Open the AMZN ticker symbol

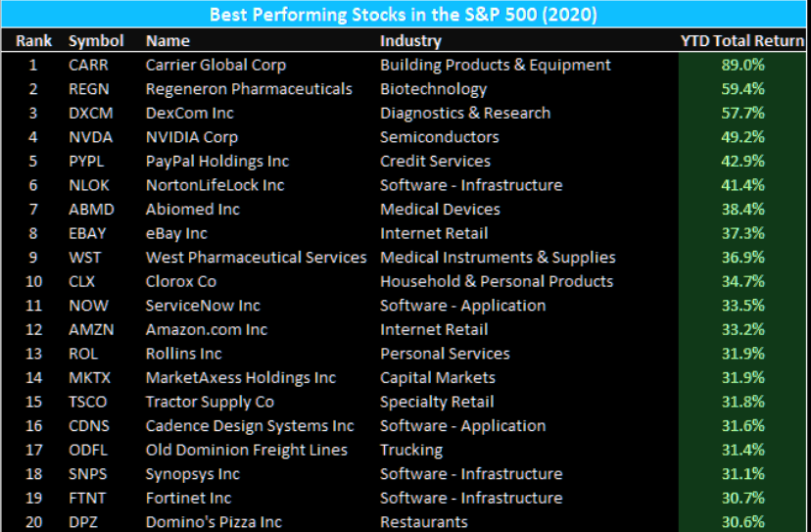91,329
